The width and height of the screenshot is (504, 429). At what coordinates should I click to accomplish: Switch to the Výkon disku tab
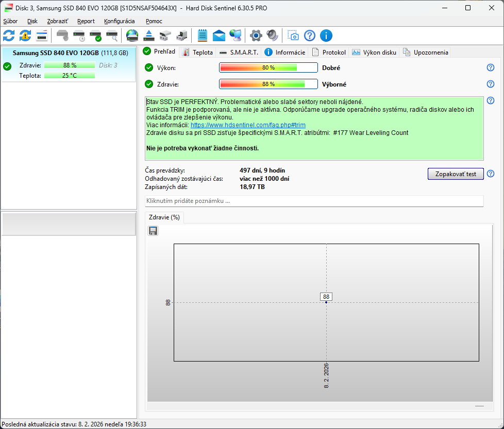click(x=374, y=53)
